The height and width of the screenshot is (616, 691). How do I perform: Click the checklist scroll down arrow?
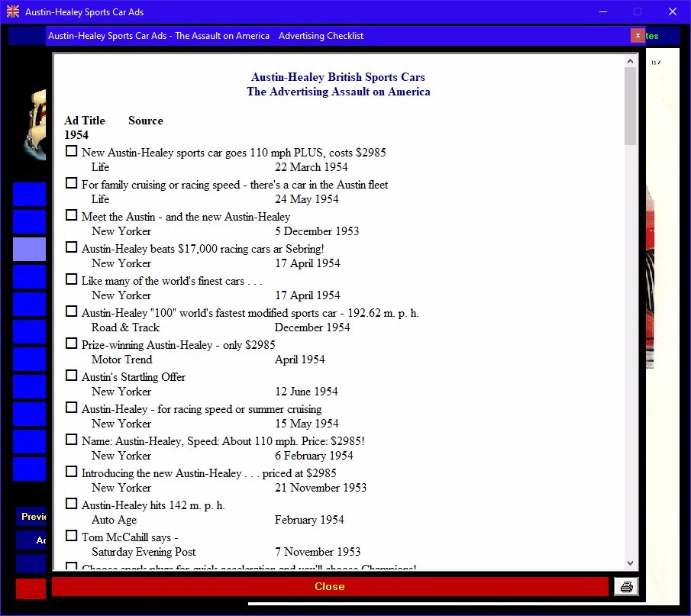pyautogui.click(x=630, y=563)
